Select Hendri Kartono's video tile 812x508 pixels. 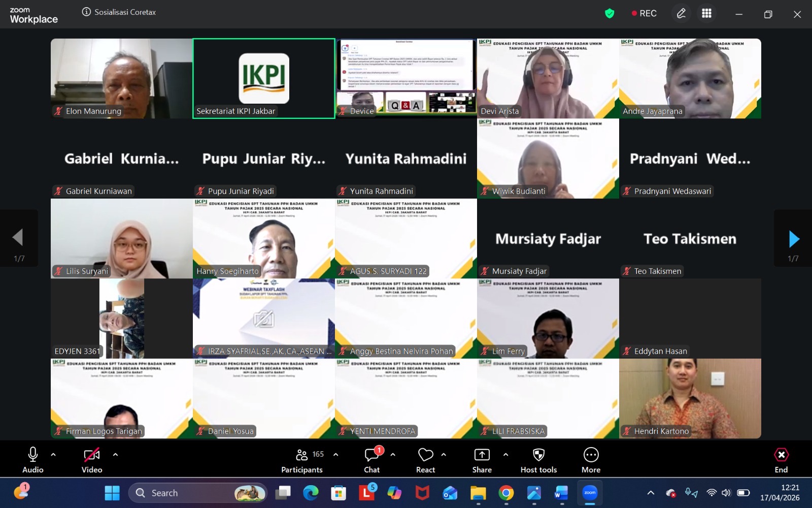[690, 398]
